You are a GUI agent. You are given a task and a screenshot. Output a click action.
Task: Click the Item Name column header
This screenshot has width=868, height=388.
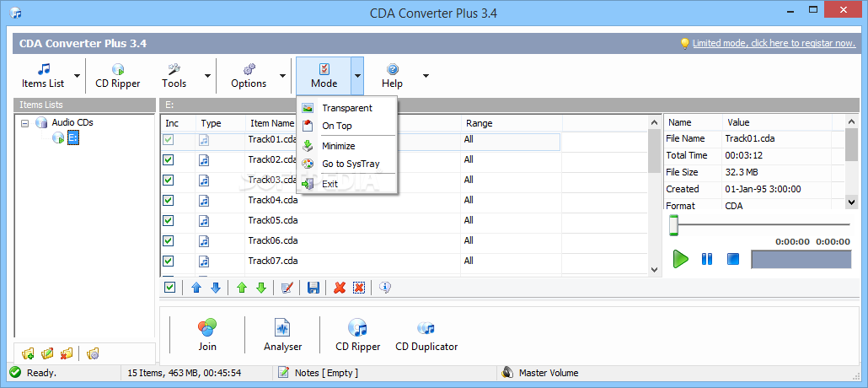pyautogui.click(x=272, y=123)
